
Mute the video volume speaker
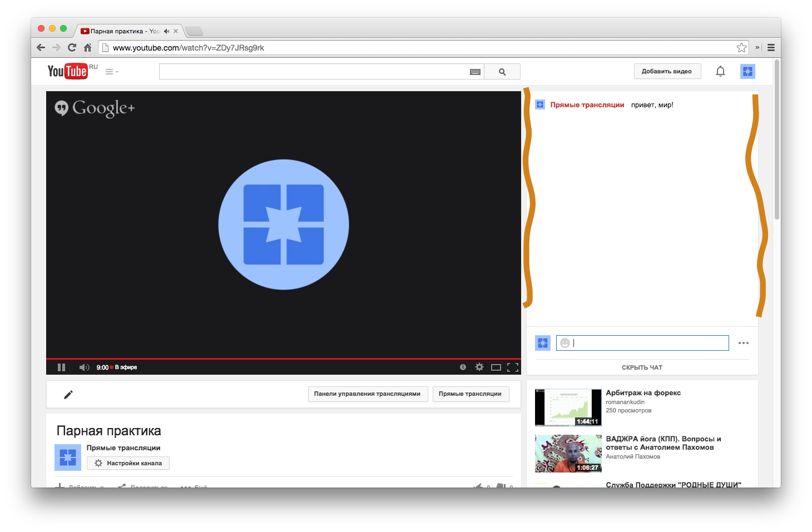point(84,367)
